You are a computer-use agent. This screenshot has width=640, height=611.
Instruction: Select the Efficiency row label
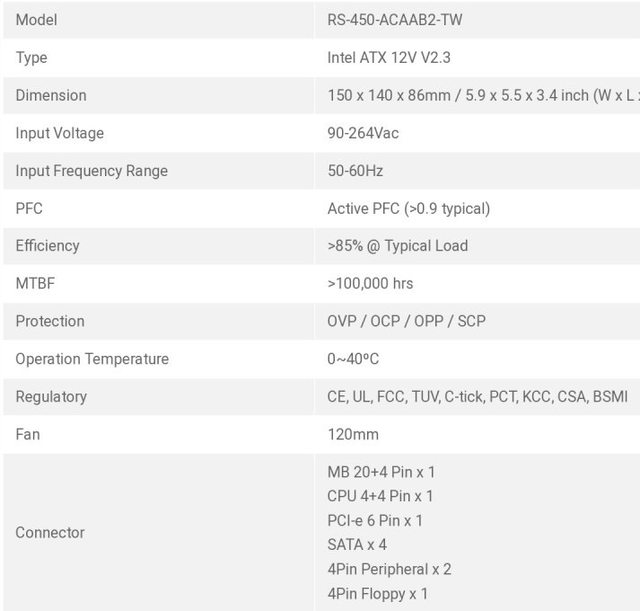pos(47,246)
